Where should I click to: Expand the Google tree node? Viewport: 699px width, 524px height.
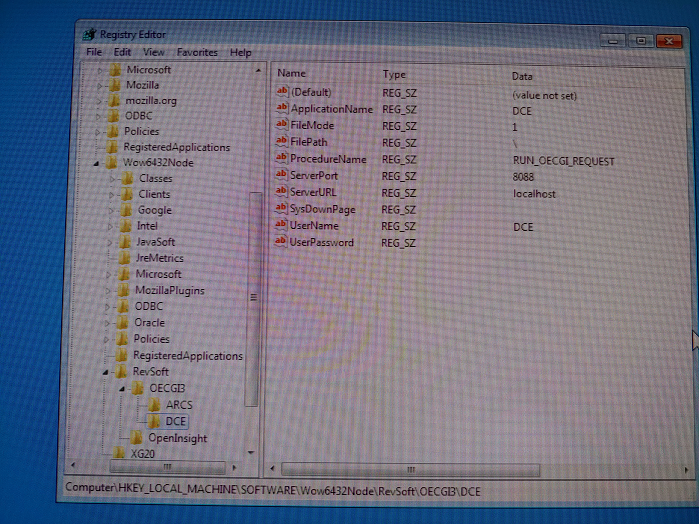click(111, 210)
